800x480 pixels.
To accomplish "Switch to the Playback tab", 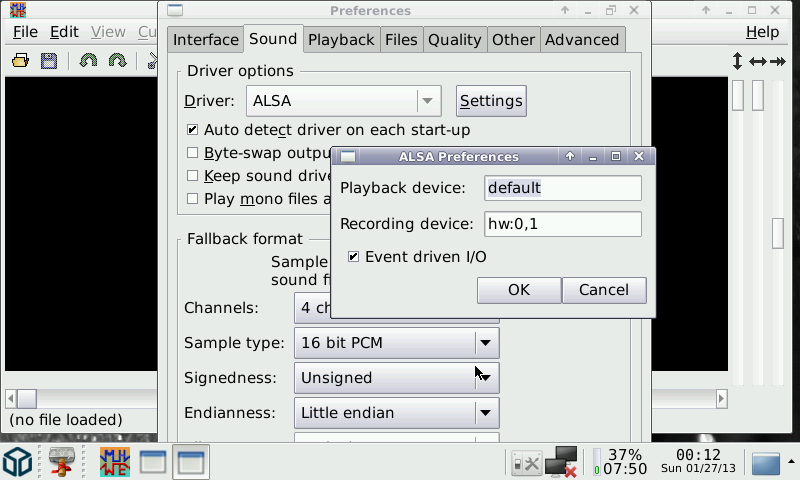I will point(341,40).
